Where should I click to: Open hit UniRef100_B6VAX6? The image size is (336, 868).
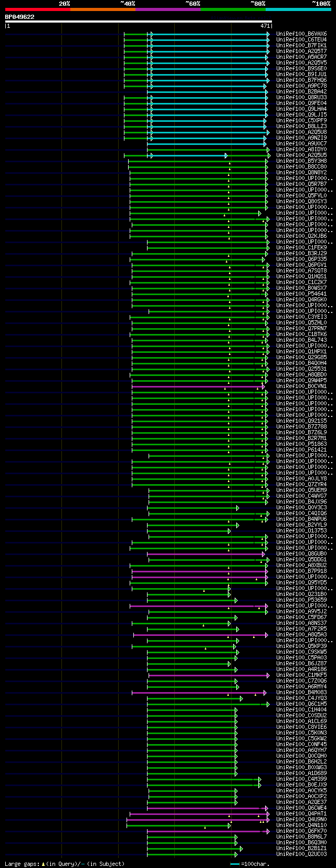coord(301,34)
